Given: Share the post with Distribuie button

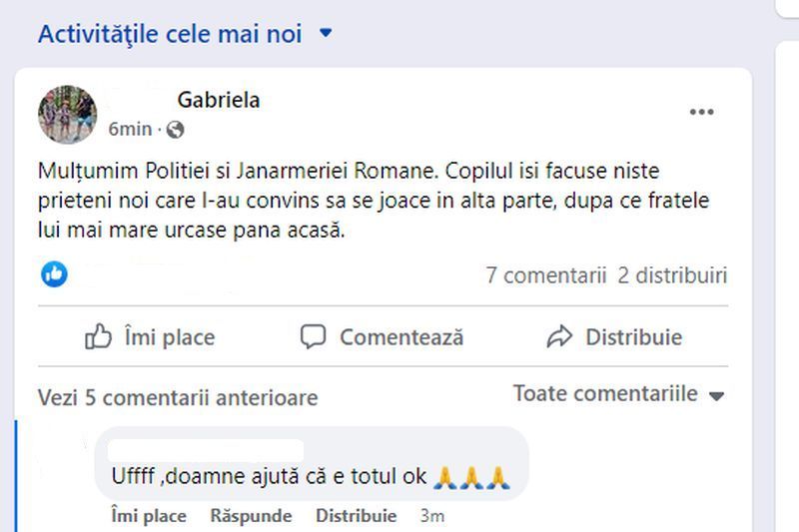Looking at the screenshot, I should pyautogui.click(x=614, y=337).
